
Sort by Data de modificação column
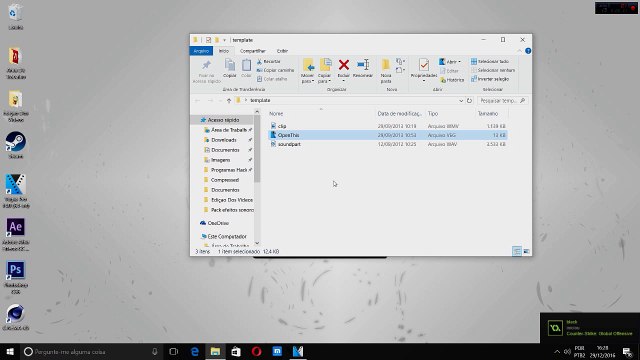point(400,113)
